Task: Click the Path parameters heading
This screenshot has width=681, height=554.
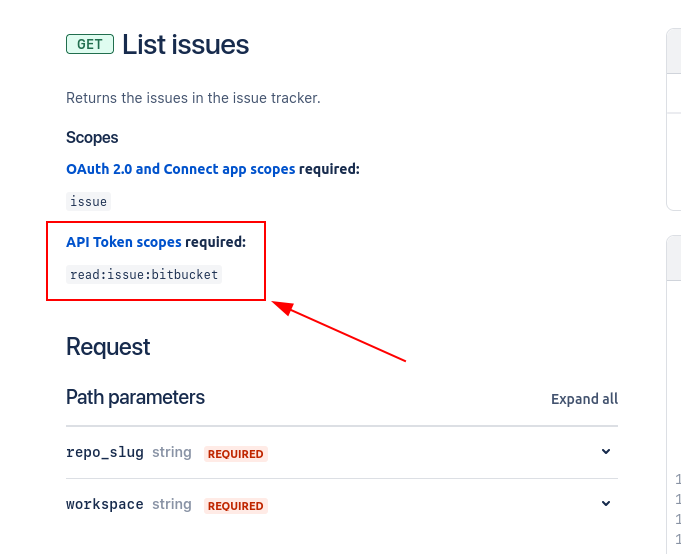Action: click(136, 397)
